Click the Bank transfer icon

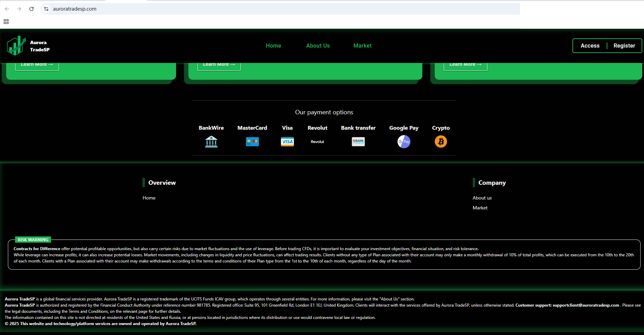point(358,142)
